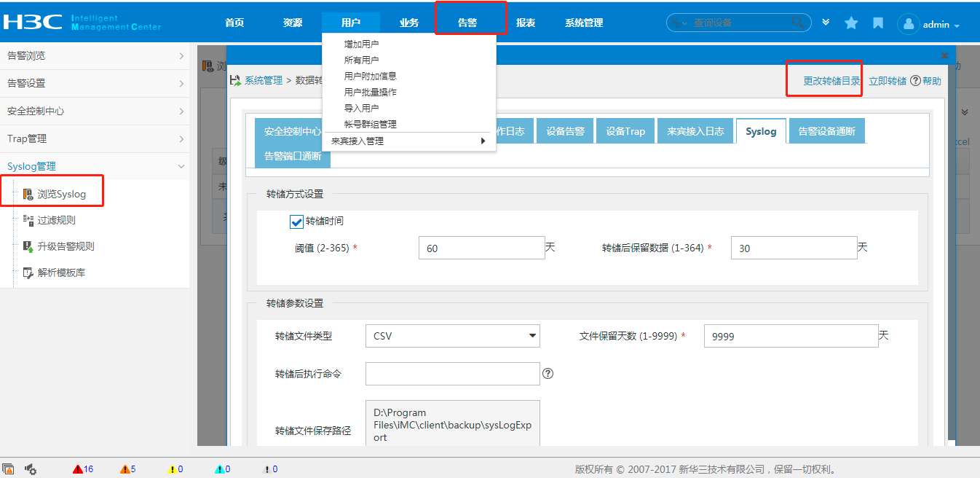Open the 告警 menu
Image resolution: width=980 pixels, height=478 pixels.
click(467, 23)
